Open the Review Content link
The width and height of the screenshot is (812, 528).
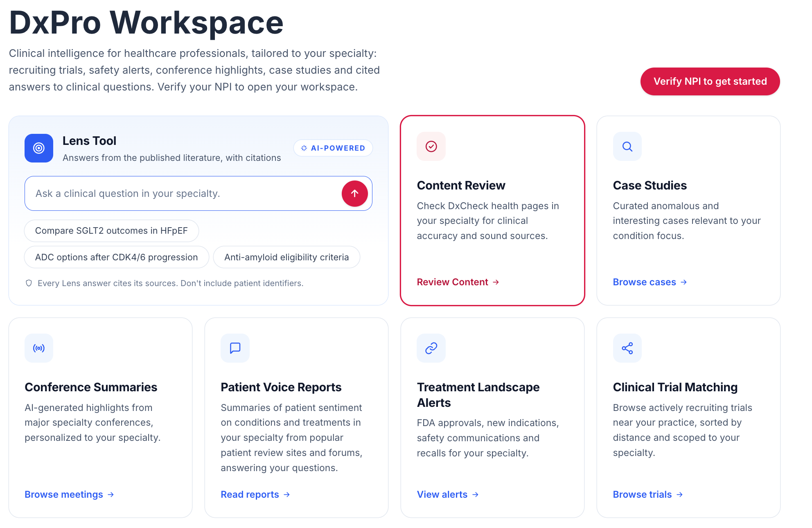click(458, 282)
